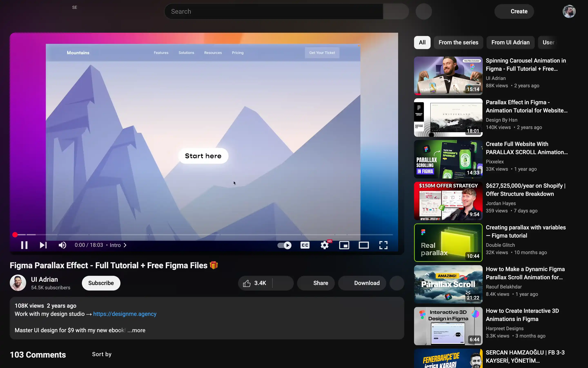Download the video
588x368 pixels.
pyautogui.click(x=362, y=283)
